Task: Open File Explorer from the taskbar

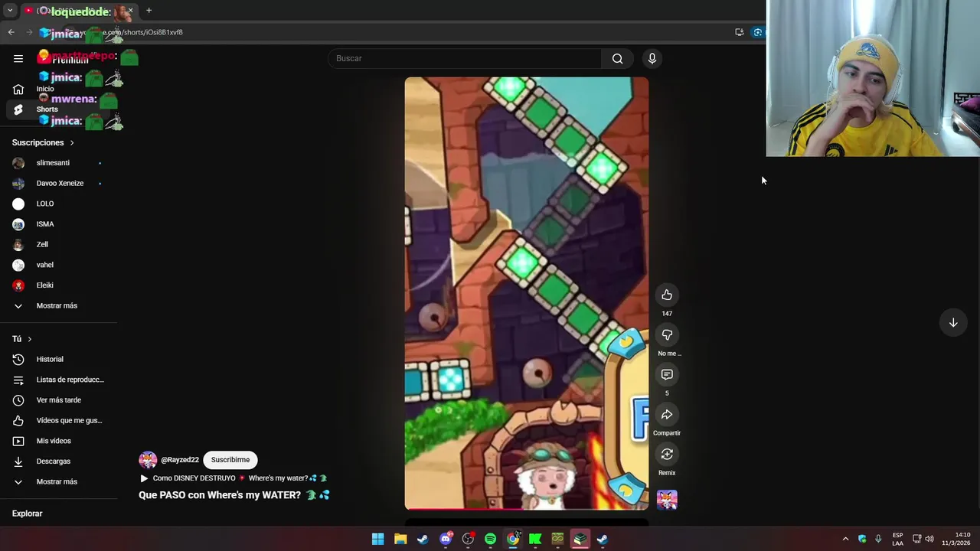Action: point(400,539)
